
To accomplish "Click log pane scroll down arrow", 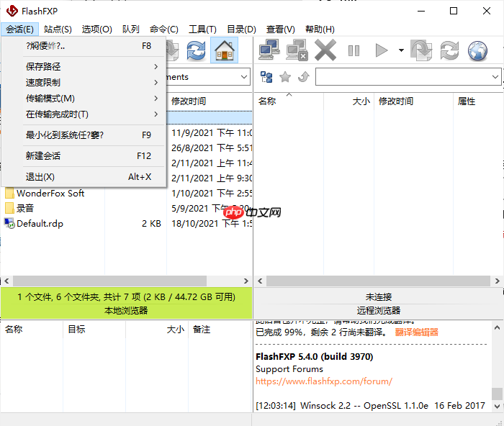I will [497, 406].
